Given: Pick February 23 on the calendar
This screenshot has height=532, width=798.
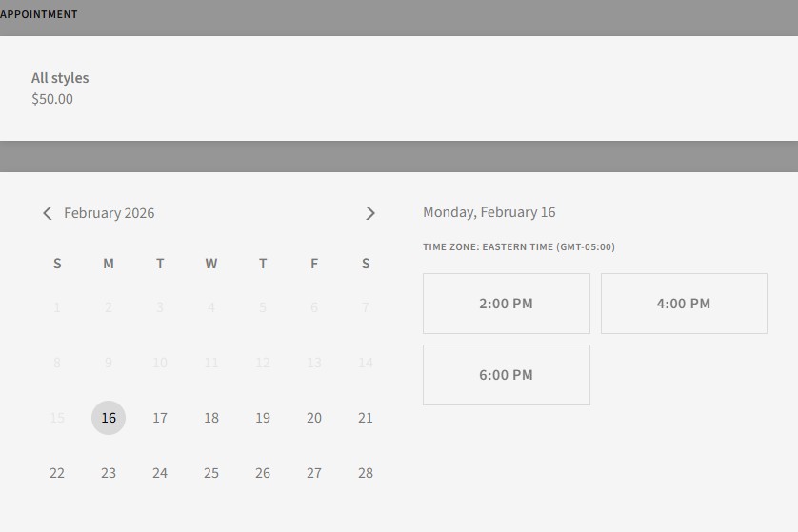Looking at the screenshot, I should [x=109, y=473].
